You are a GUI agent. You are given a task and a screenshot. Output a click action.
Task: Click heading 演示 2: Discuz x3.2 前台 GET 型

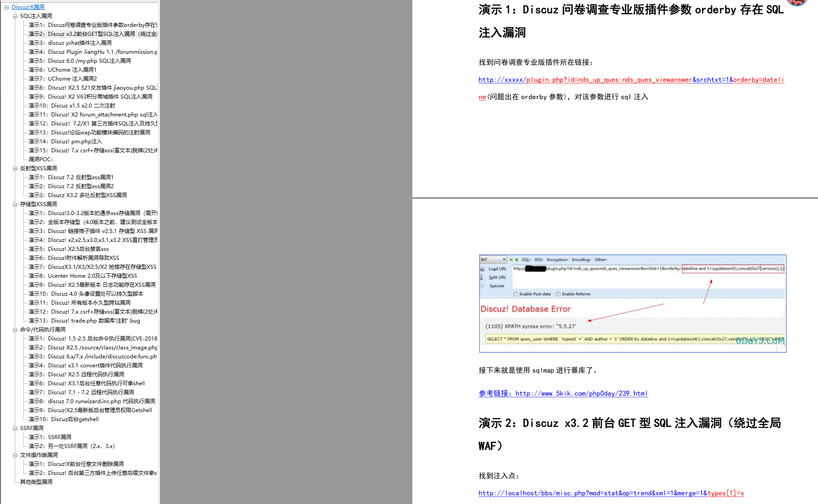(x=630, y=435)
